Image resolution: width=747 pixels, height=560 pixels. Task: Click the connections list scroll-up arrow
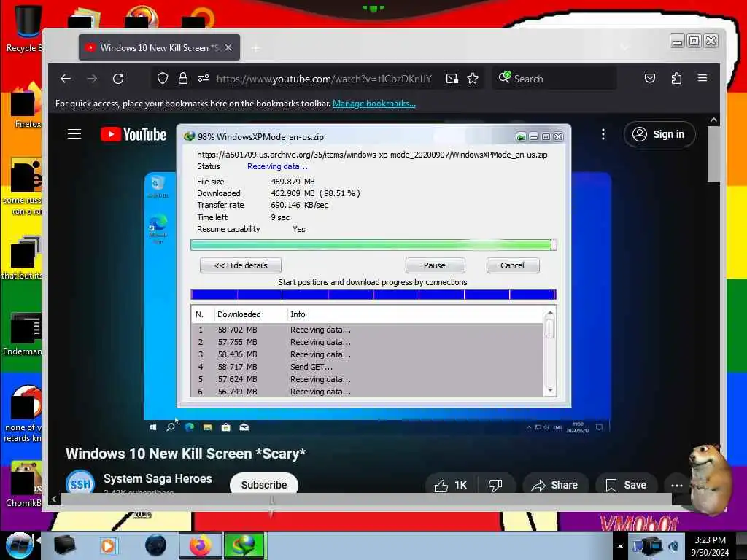click(550, 313)
